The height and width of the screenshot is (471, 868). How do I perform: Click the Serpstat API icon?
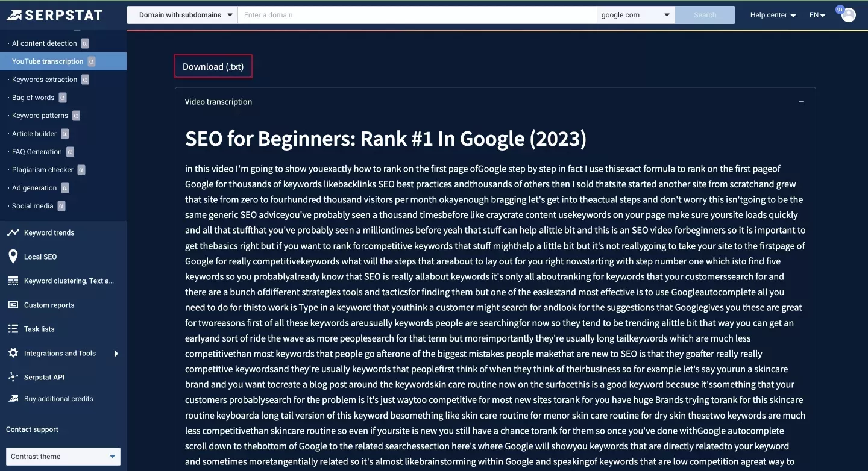(x=13, y=377)
